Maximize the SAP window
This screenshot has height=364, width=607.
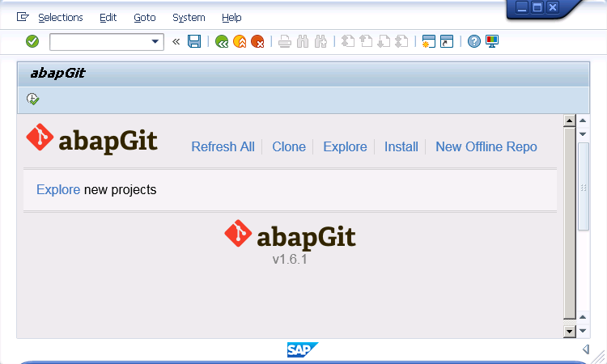tap(537, 7)
